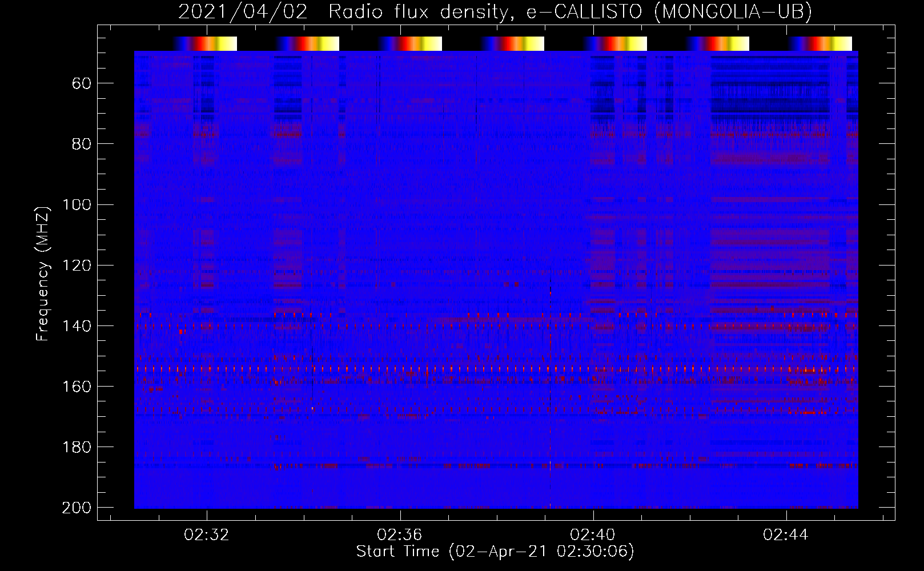Click the 02:36 time tick label
Viewport: 924px width, 571px height.
(x=399, y=534)
